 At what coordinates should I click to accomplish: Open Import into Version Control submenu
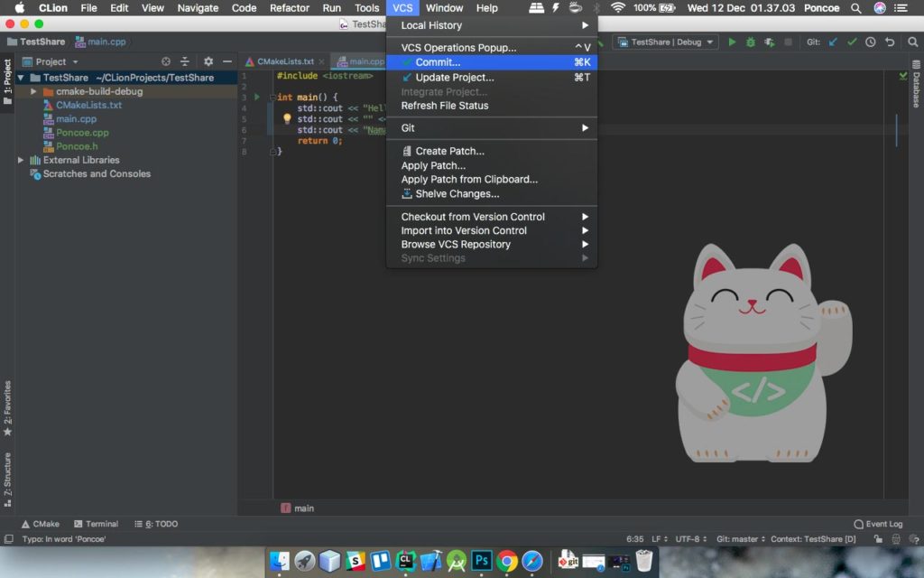tap(492, 230)
